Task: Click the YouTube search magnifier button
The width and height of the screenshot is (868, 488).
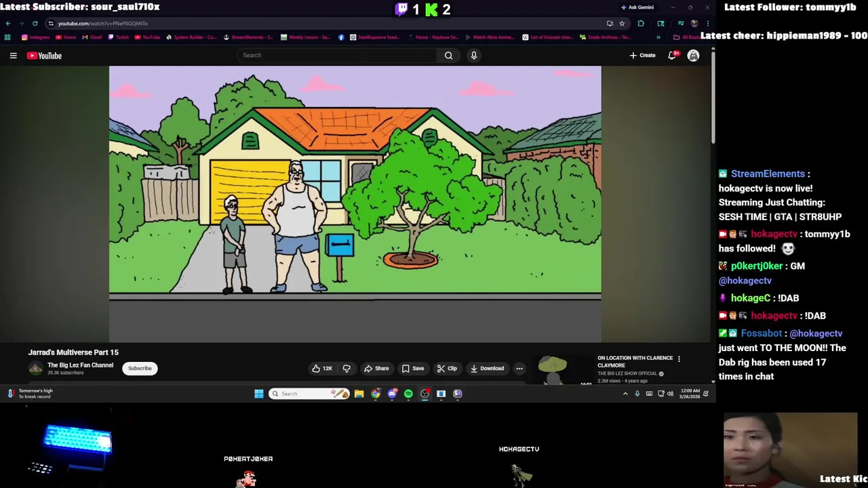Action: pyautogui.click(x=448, y=56)
